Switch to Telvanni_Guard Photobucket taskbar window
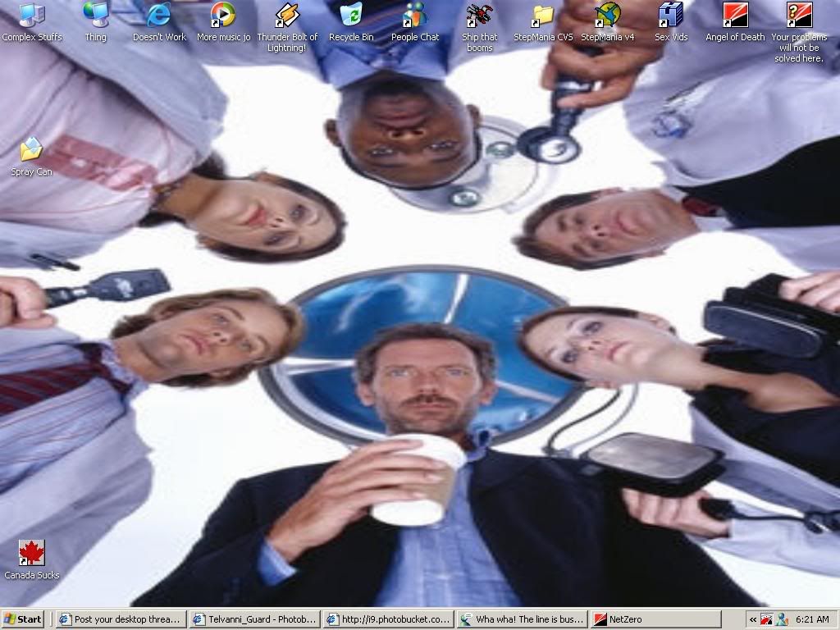840x630 pixels. pos(254,619)
